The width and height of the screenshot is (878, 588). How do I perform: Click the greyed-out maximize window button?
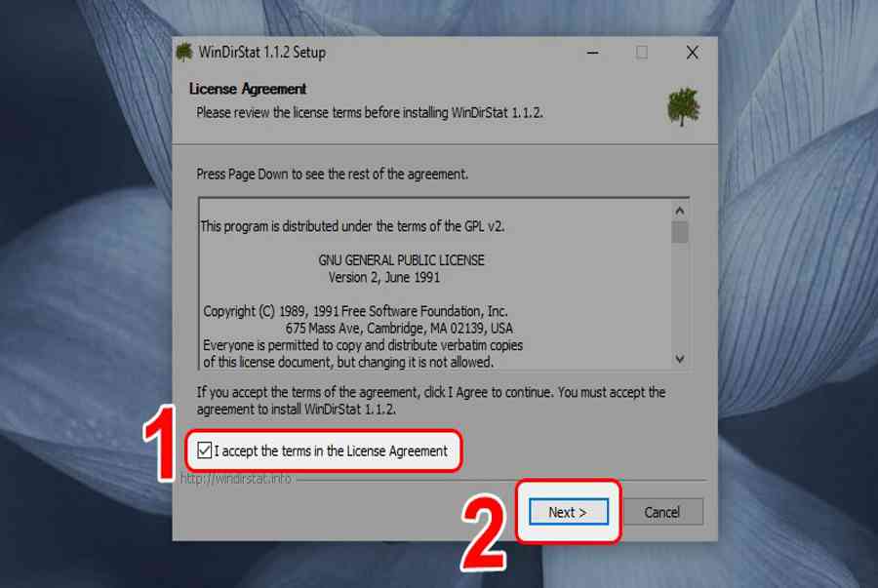click(642, 53)
